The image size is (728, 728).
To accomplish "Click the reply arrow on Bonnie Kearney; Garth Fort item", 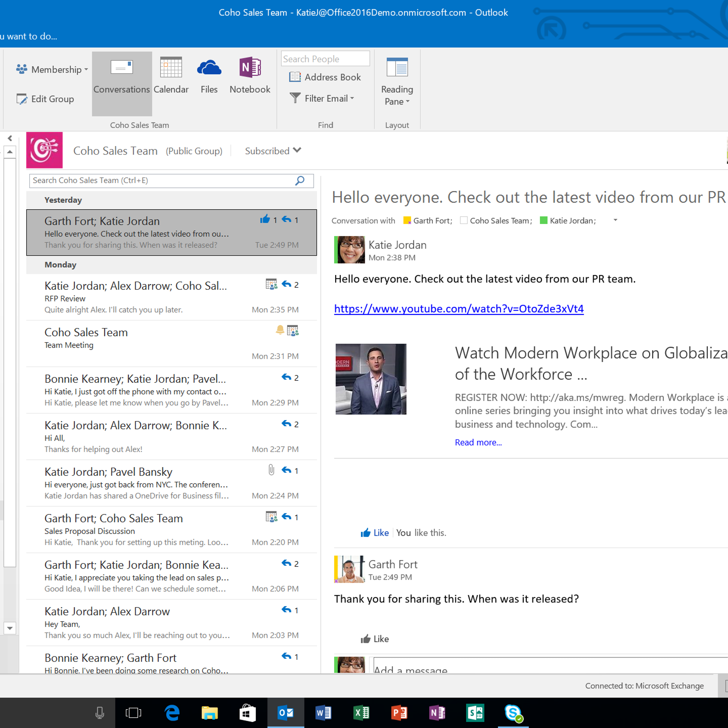I will coord(286,656).
